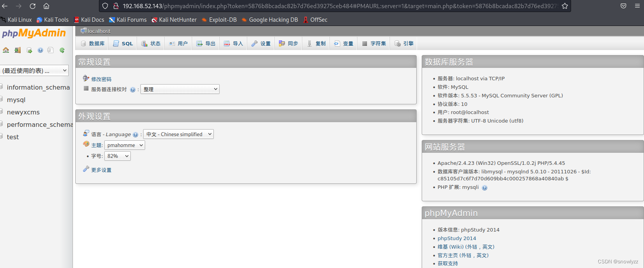The image size is (644, 268).
Task: Open the OffSec bookmark
Action: pos(315,20)
